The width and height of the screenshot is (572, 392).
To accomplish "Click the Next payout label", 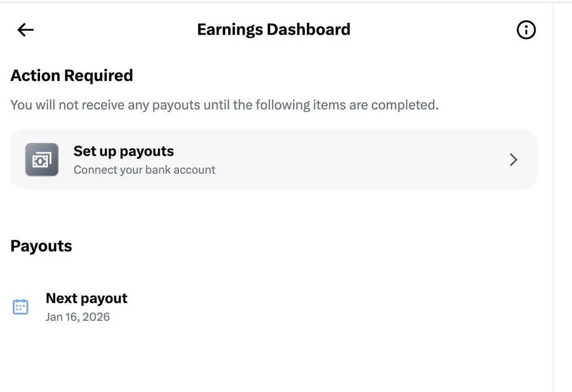I will pyautogui.click(x=86, y=299).
